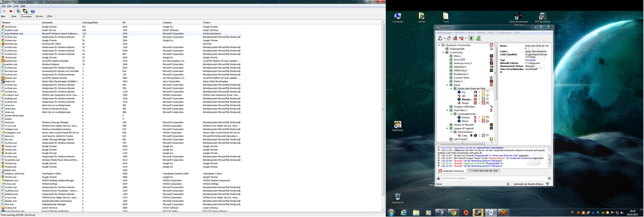The image size is (644, 217).
Task: Select user Denton in Landungsbrücke
Action: (x=466, y=118)
